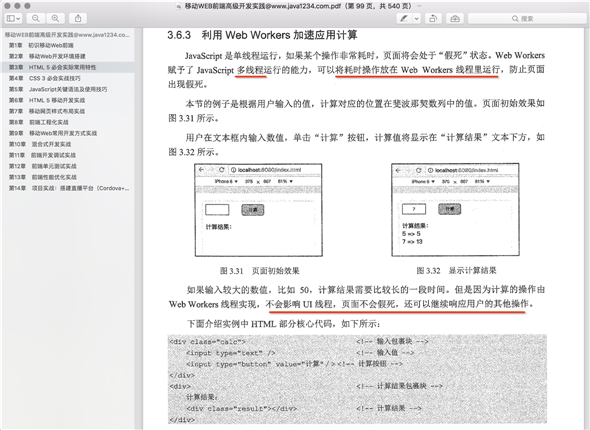Click the search field in toolbar
This screenshot has height=430, width=590.
527,18
